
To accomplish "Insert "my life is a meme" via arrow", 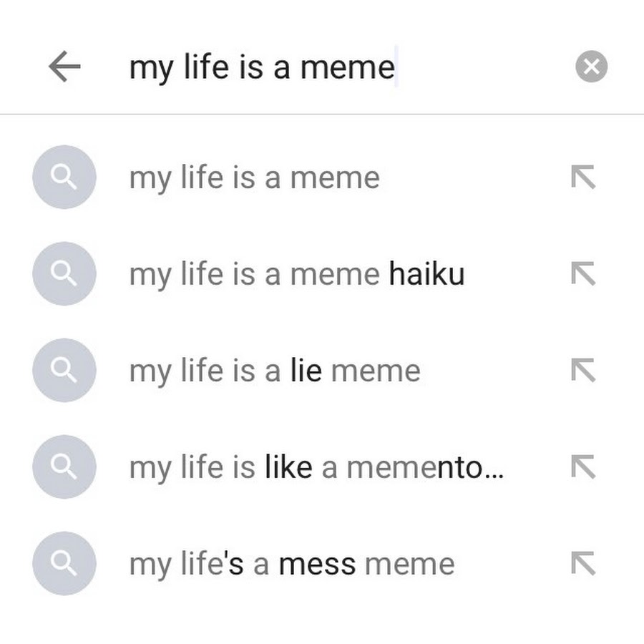I will pos(583,177).
